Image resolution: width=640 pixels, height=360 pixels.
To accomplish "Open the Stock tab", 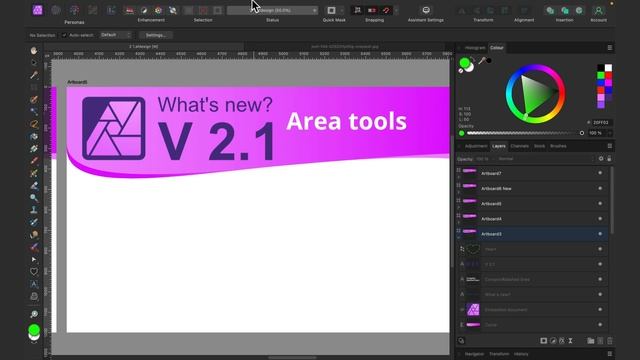I will pyautogui.click(x=539, y=146).
